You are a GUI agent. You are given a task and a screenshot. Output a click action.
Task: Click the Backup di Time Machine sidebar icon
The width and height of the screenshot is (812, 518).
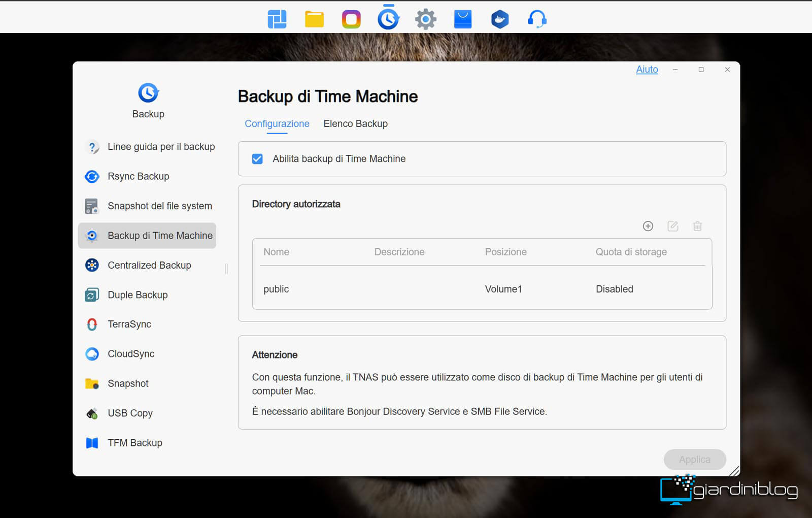pos(92,236)
